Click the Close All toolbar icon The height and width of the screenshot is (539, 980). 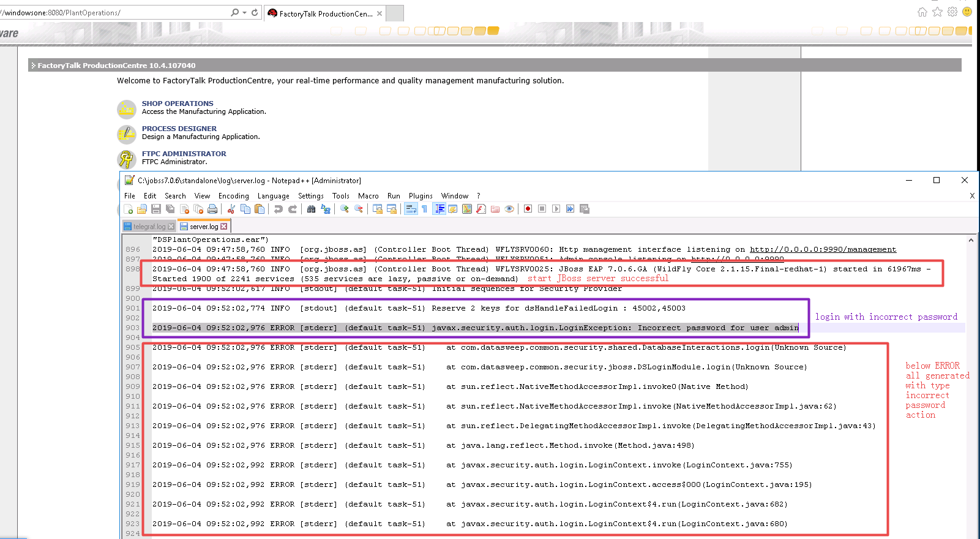click(x=198, y=209)
